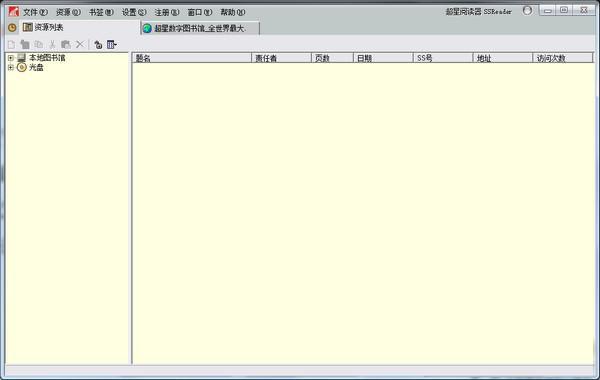
Task: Click the delete X toolbar icon
Action: (x=80, y=44)
